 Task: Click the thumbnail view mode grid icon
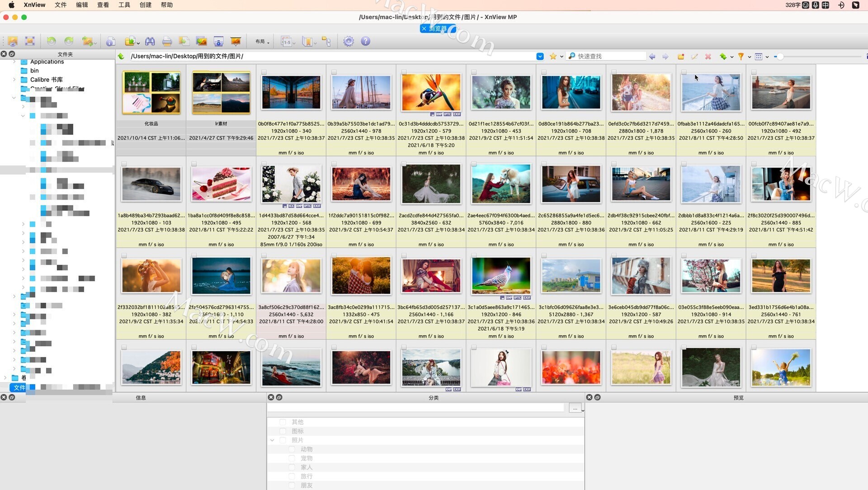(759, 57)
